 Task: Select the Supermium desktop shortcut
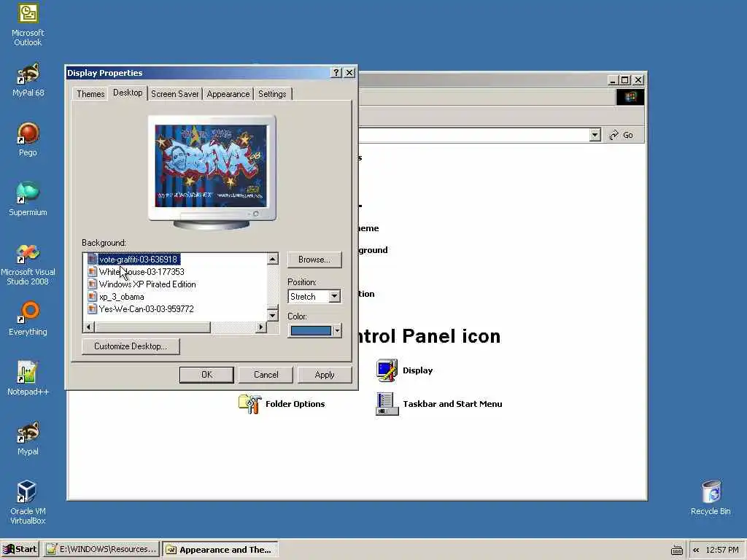(x=28, y=199)
